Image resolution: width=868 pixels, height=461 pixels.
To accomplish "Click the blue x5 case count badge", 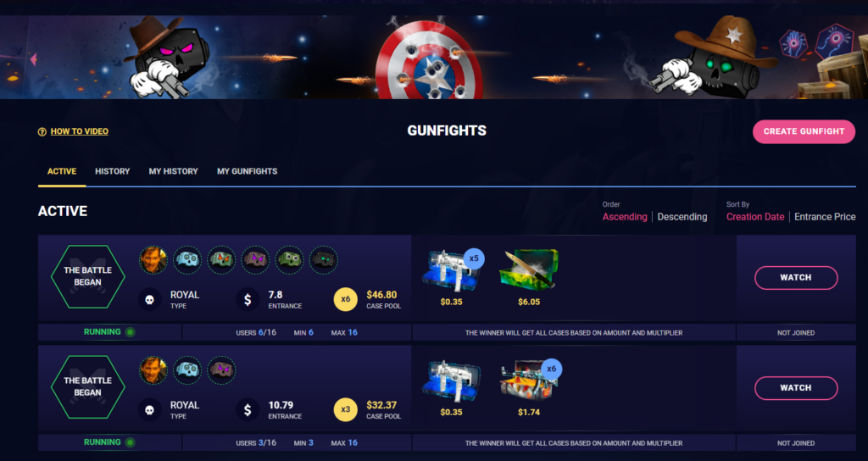I will [x=474, y=258].
